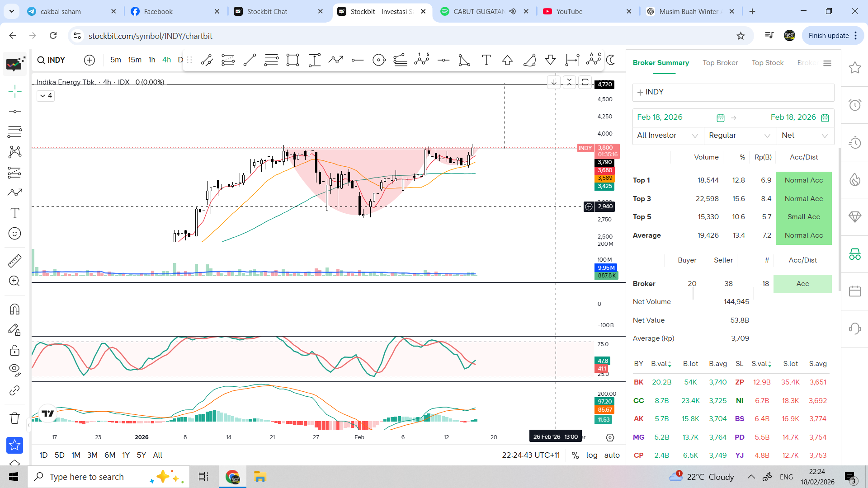The width and height of the screenshot is (868, 488).
Task: Open the compare/add symbol plus icon
Action: pos(90,60)
